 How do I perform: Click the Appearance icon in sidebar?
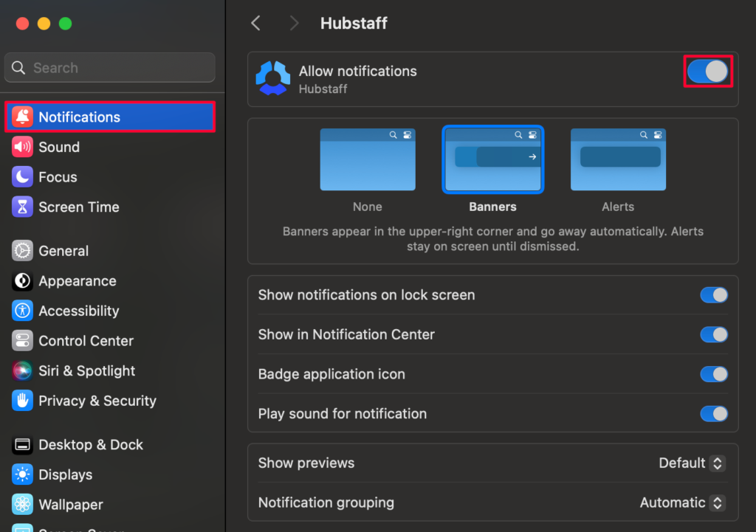pyautogui.click(x=22, y=280)
